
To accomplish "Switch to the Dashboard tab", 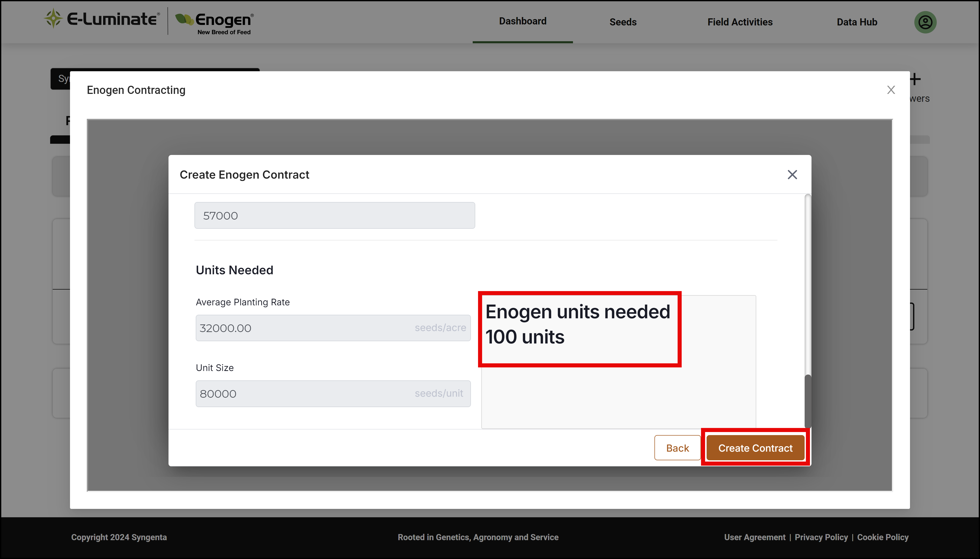I will (x=522, y=21).
